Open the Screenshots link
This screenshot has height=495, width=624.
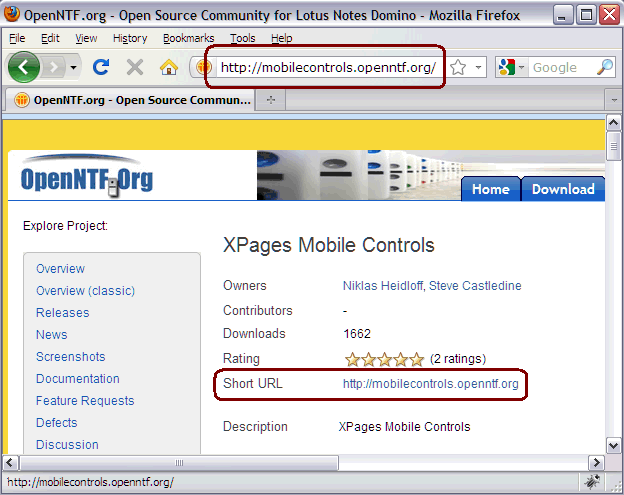70,357
